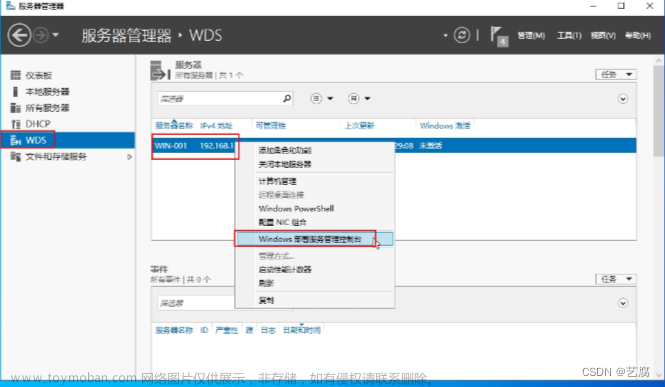This screenshot has height=387, width=665.
Task: Click the 所有服务器 icon
Action: click(x=16, y=108)
